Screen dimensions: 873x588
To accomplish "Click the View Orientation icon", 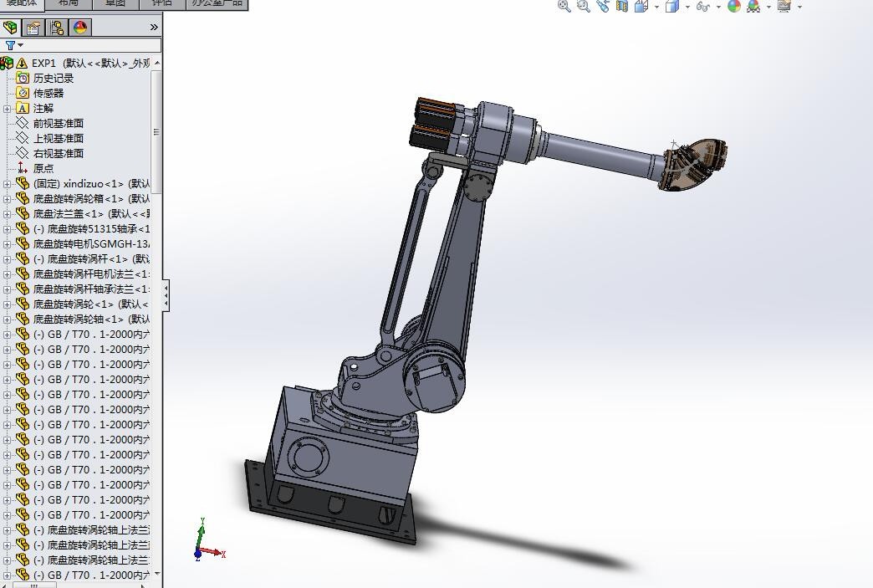I will pos(641,6).
